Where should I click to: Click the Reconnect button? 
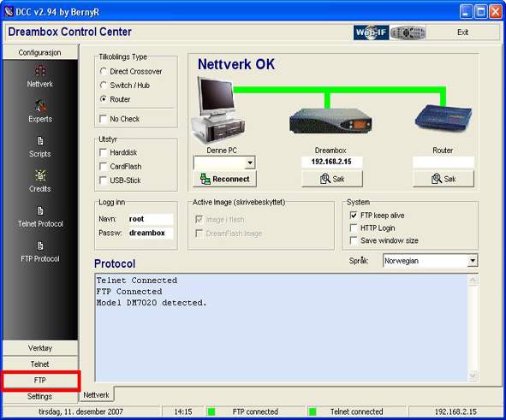pos(224,179)
